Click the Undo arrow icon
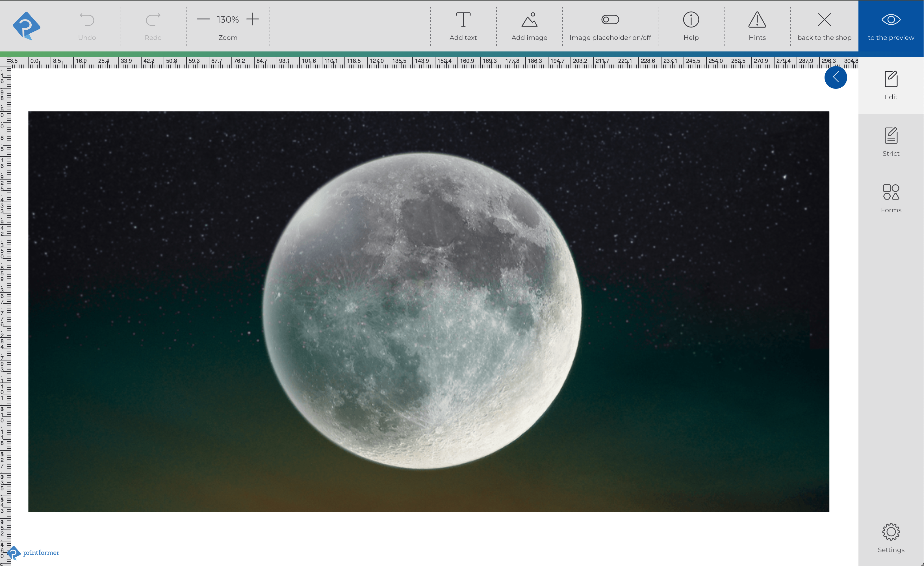 [87, 20]
